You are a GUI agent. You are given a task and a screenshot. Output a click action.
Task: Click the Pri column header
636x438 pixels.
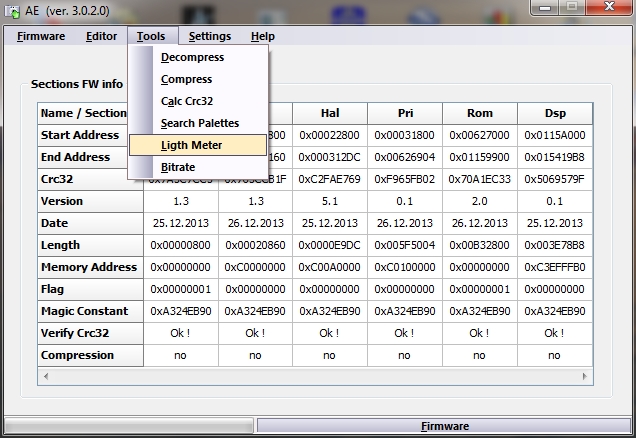click(404, 114)
